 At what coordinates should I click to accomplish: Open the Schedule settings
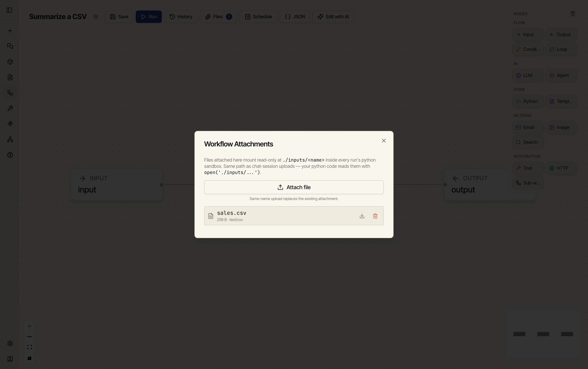pos(258,17)
